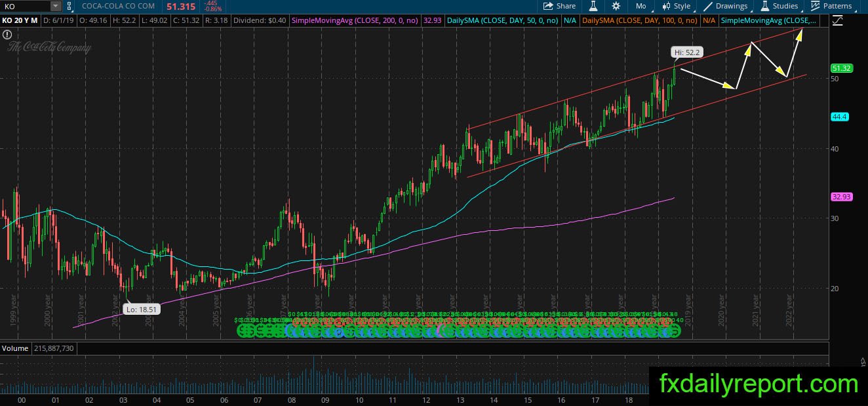Open the Mo timeframe dropdown
Image resolution: width=868 pixels, height=406 pixels.
click(641, 6)
